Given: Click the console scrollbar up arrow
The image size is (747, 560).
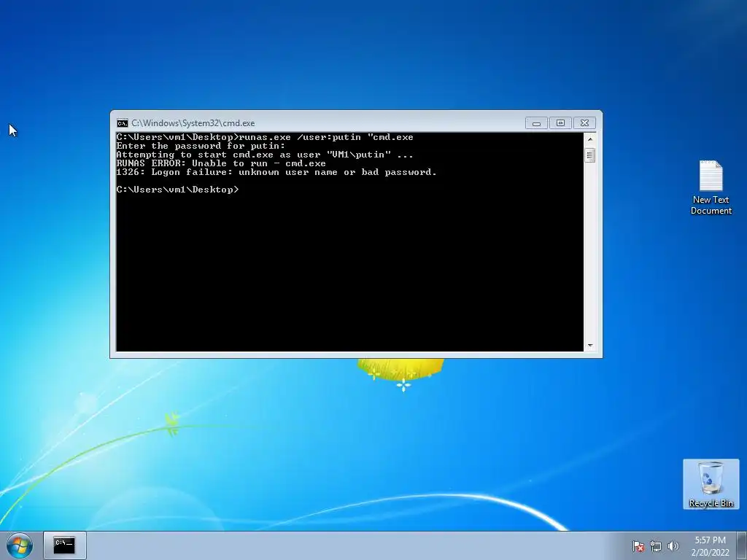Looking at the screenshot, I should 590,139.
